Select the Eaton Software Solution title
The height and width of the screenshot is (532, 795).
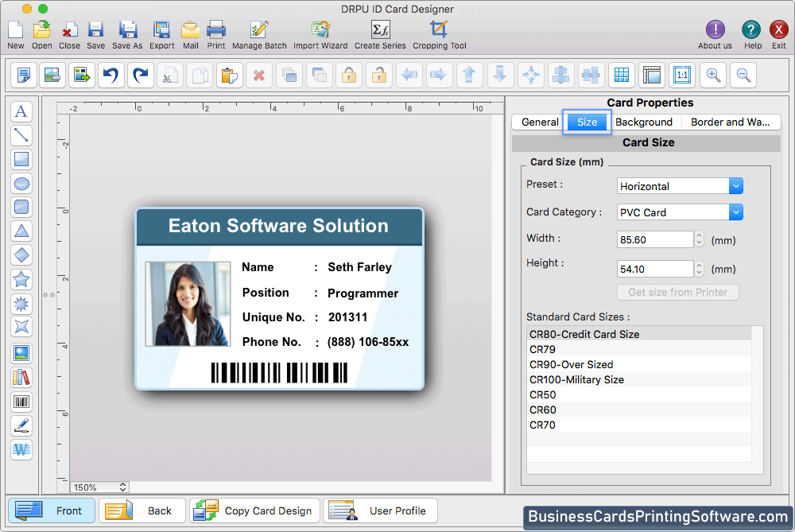[278, 226]
